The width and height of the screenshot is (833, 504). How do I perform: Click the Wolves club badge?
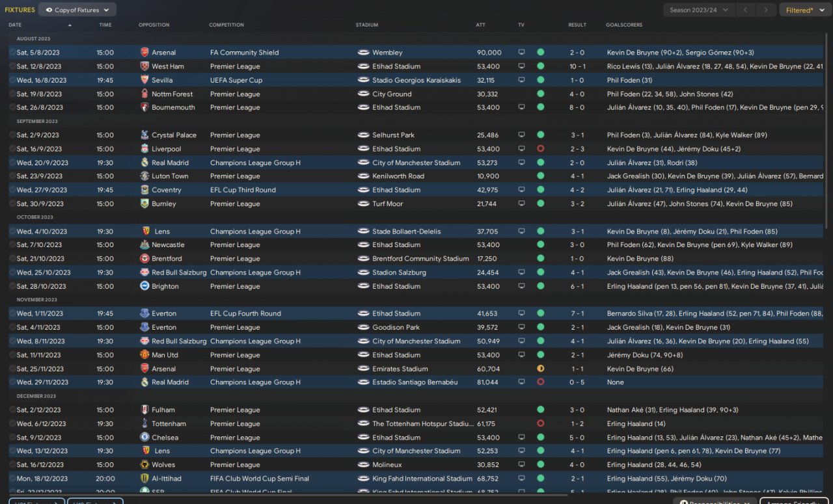[144, 465]
